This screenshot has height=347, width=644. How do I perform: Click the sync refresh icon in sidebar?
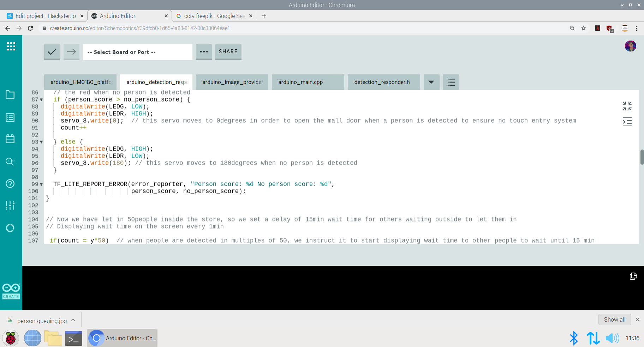click(x=10, y=228)
